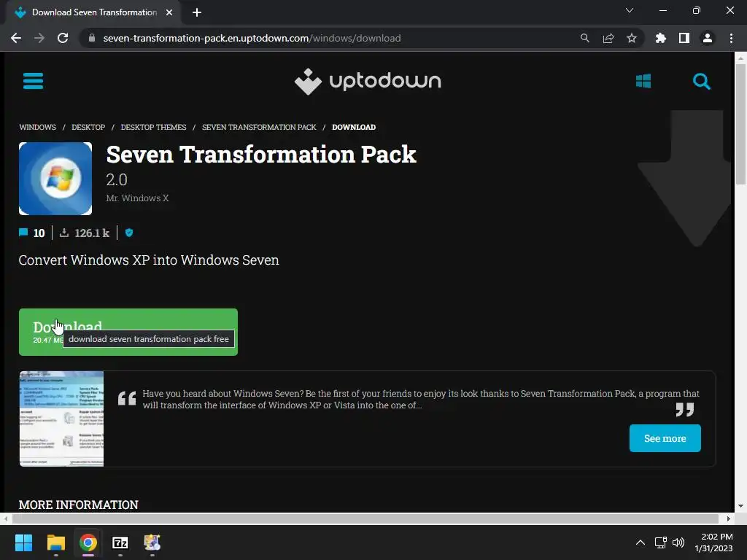This screenshot has width=747, height=560.
Task: Open File Explorer from taskbar
Action: pos(55,542)
